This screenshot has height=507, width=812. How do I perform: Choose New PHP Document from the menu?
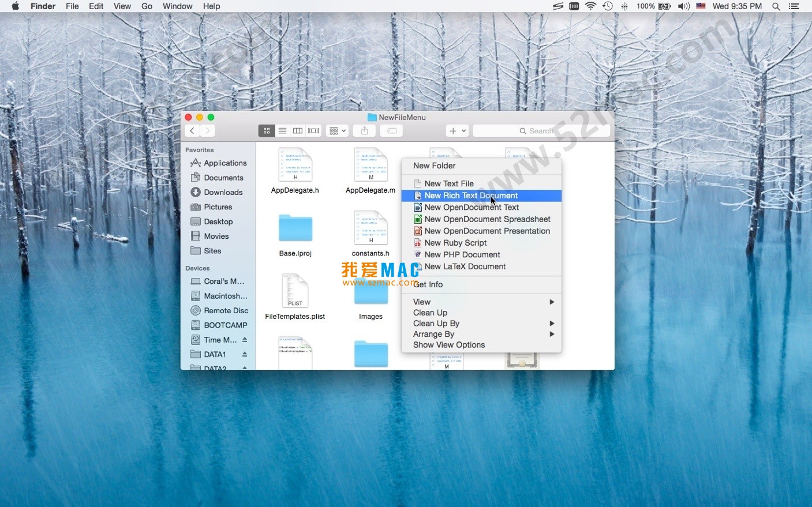[462, 254]
